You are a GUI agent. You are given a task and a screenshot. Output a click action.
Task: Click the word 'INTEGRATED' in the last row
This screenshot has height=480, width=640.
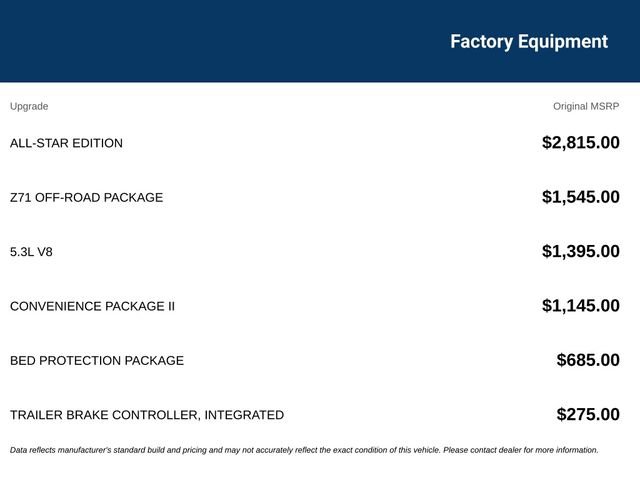[x=244, y=415]
